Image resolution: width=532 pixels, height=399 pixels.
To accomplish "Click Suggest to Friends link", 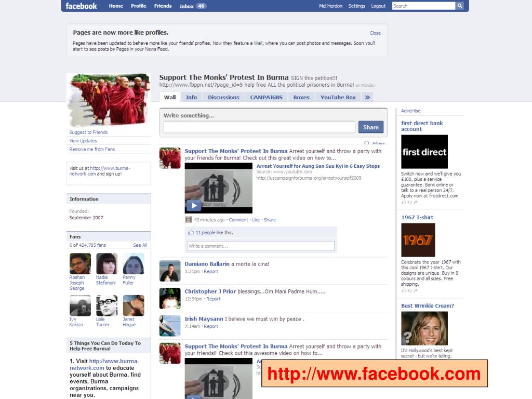I will (x=88, y=132).
